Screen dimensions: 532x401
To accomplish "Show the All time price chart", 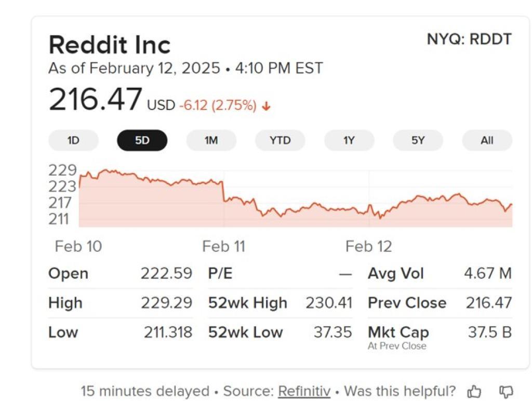I will (487, 140).
